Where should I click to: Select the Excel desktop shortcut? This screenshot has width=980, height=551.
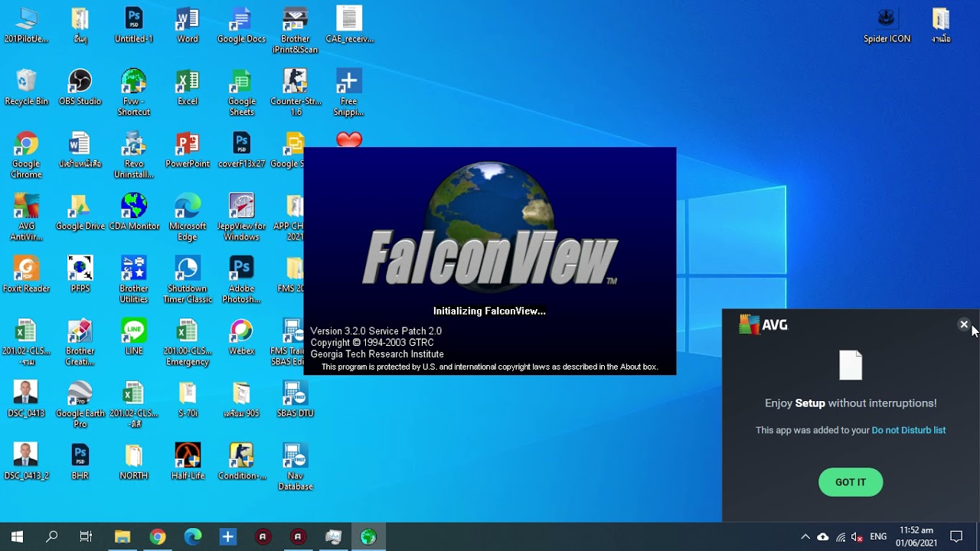(187, 87)
